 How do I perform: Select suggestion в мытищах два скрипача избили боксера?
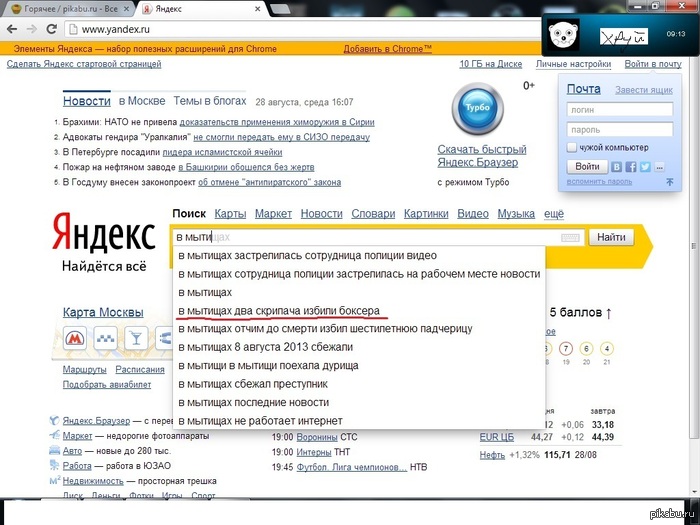coord(359,311)
